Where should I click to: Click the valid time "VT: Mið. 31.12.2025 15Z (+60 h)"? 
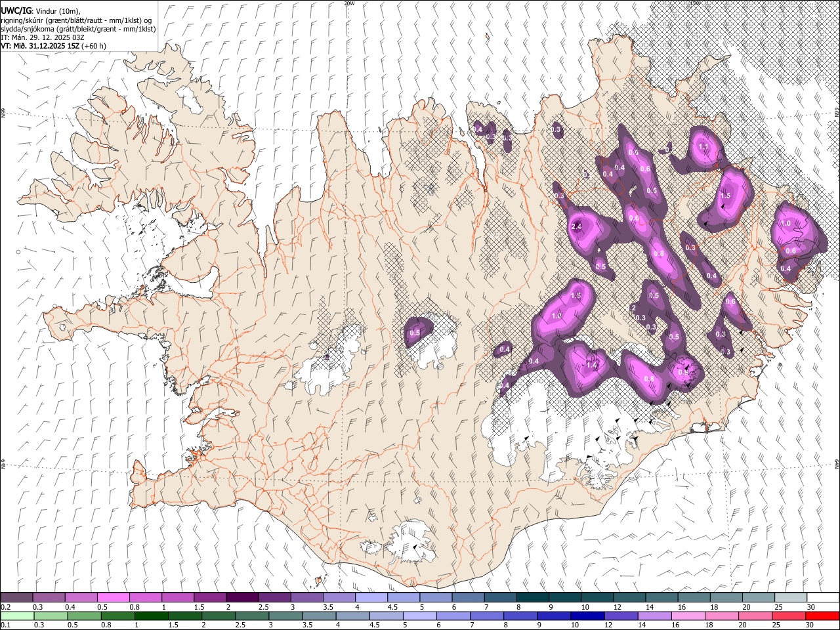[x=53, y=46]
